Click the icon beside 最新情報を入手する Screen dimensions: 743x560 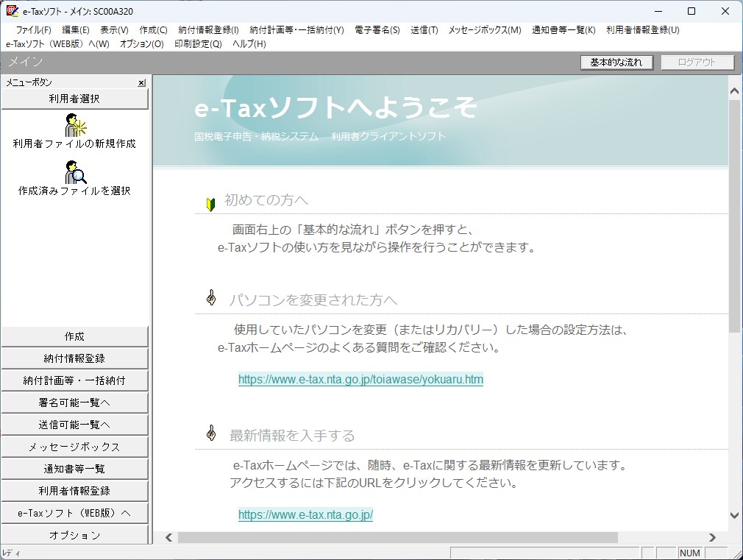(211, 433)
